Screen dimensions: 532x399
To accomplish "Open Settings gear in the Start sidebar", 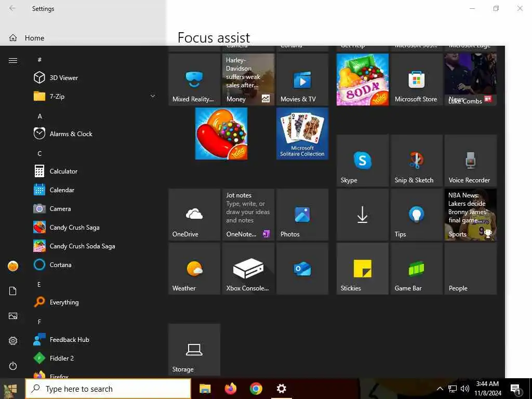I will coord(13,341).
